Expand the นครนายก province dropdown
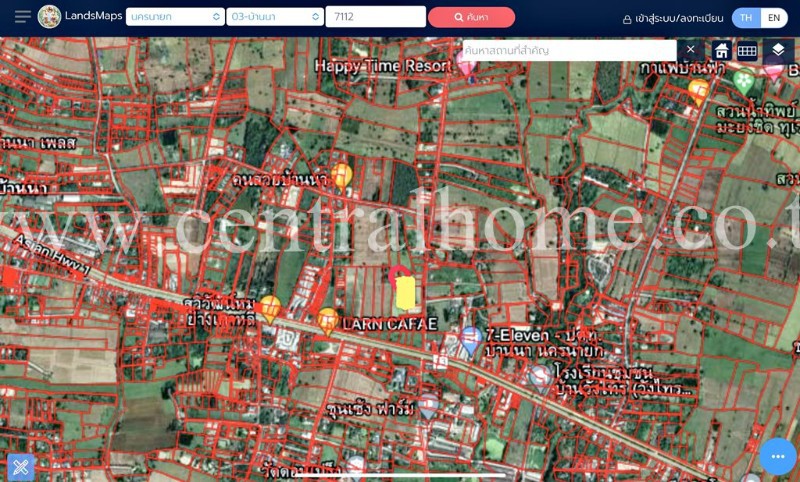800x482 pixels. point(175,17)
